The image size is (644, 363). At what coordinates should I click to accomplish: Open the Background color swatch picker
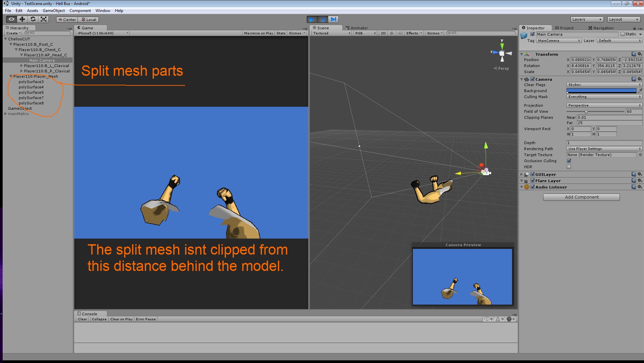[x=601, y=90]
